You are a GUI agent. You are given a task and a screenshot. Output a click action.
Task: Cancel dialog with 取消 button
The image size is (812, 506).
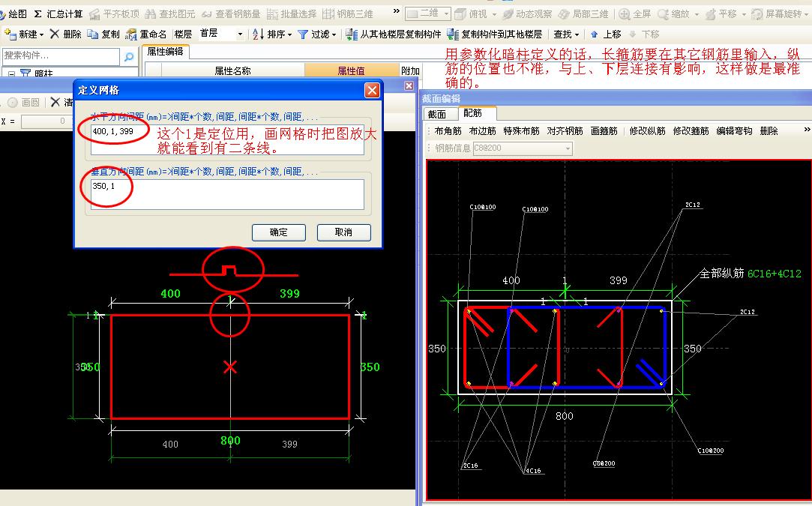point(344,232)
